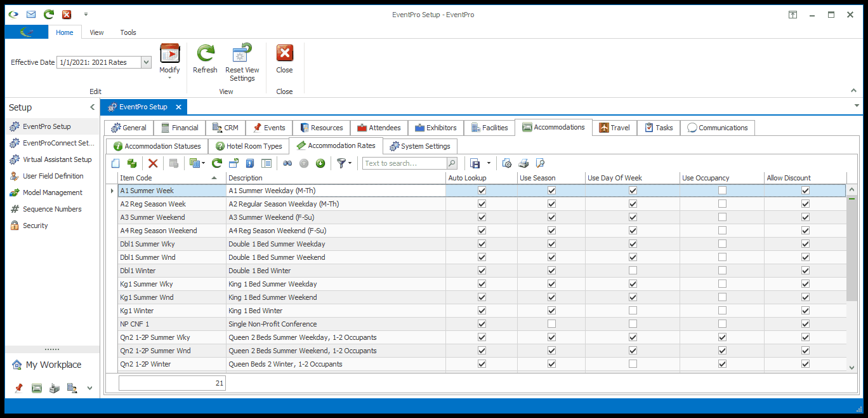Click the grid vertical scrollbar down arrow
868x418 pixels.
point(852,367)
